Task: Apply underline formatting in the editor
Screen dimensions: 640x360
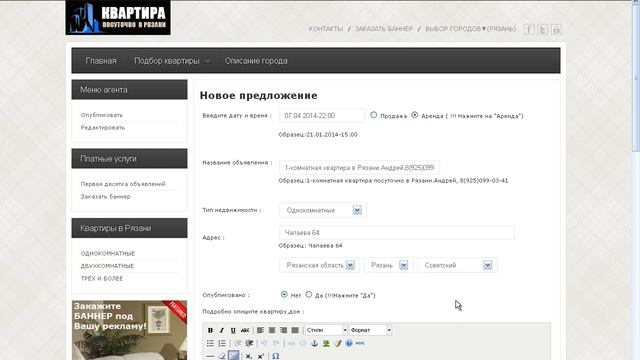Action: [233, 330]
